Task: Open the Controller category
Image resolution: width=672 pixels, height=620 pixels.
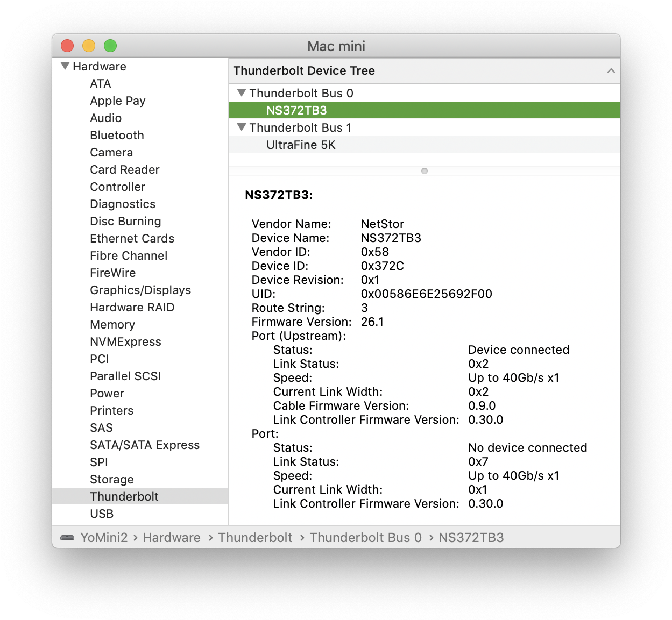Action: [118, 187]
